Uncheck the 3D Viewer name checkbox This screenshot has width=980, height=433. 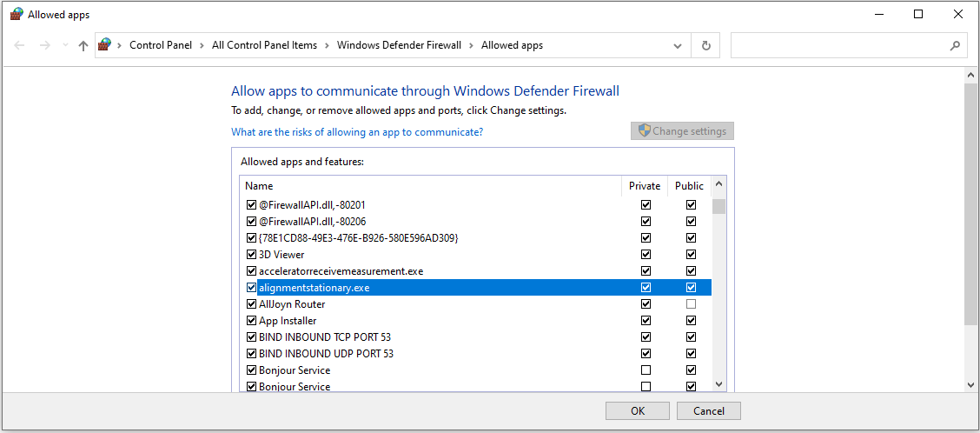pyautogui.click(x=251, y=255)
